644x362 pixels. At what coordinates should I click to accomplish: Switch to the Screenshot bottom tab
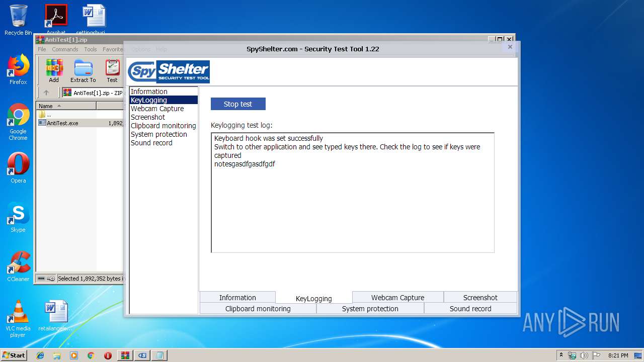tap(480, 297)
